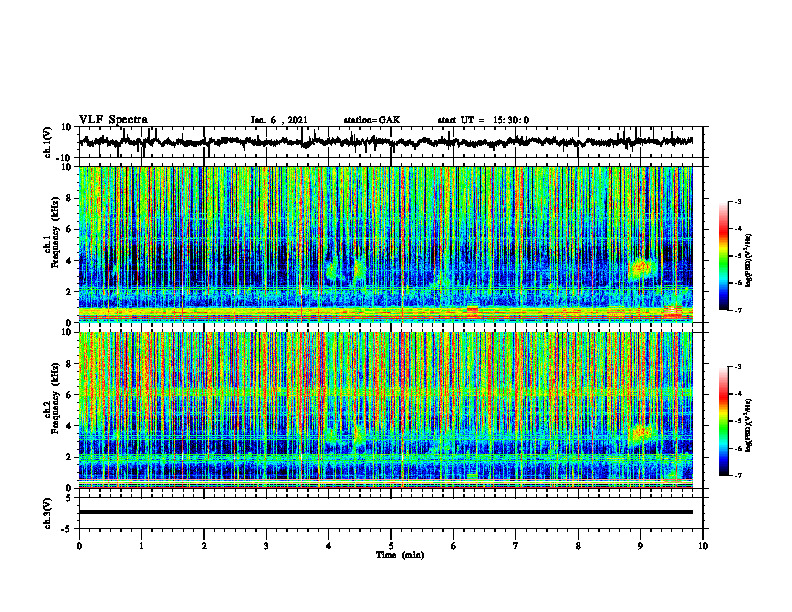Image resolution: width=792 pixels, height=612 pixels.
Task: Click time axis tick label "9"
Action: point(640,546)
